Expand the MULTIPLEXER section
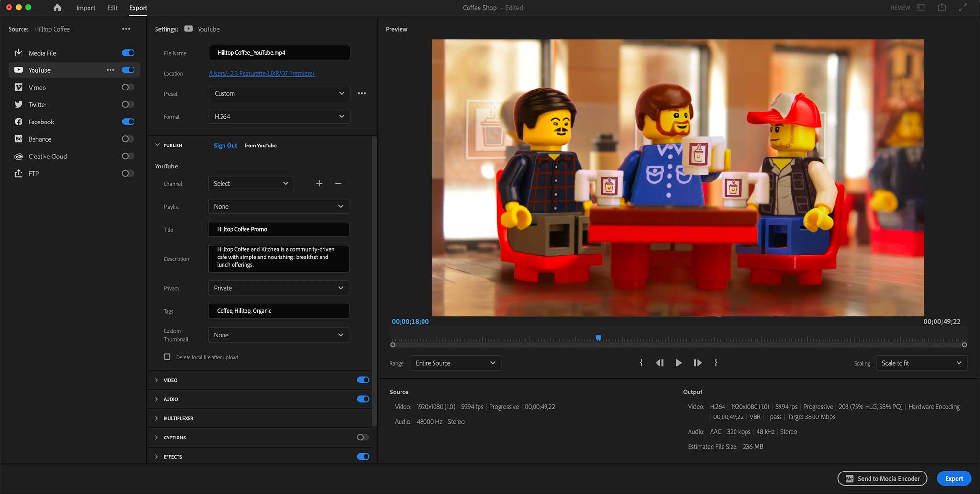This screenshot has width=980, height=494. pos(156,418)
